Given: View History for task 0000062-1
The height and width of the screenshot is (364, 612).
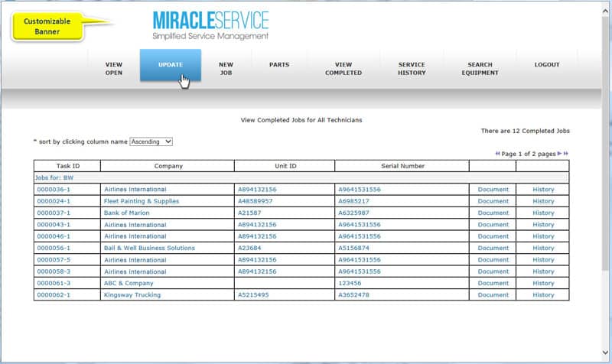Looking at the screenshot, I should 543,294.
